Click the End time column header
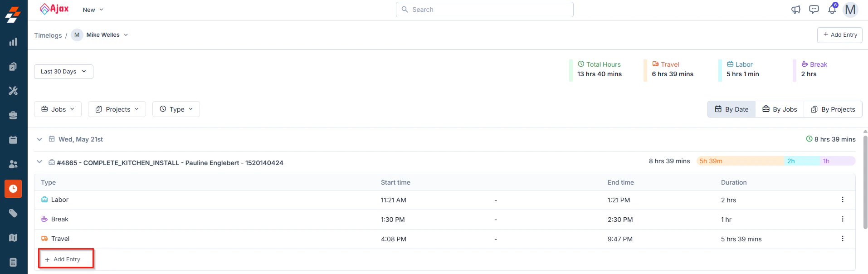Image resolution: width=868 pixels, height=274 pixels. click(621, 182)
